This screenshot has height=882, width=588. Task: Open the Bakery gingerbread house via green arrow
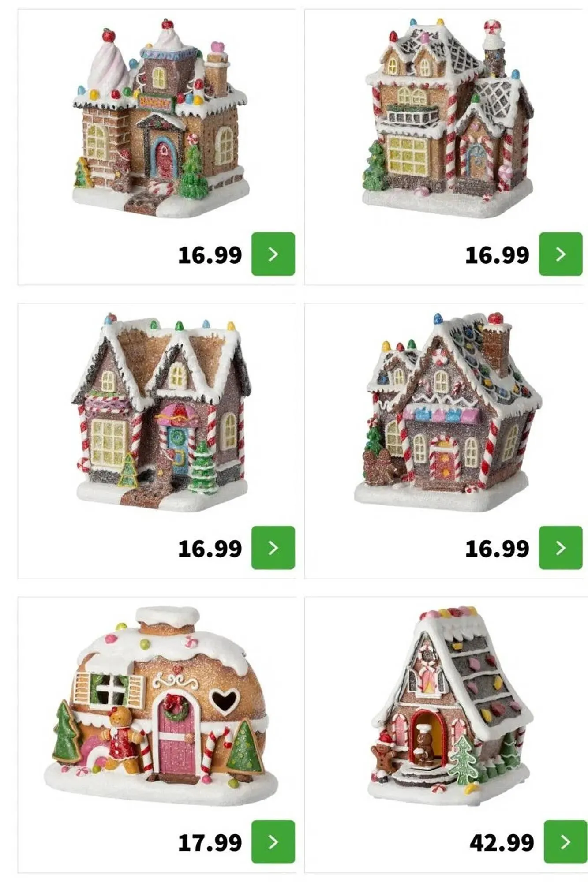pyautogui.click(x=273, y=254)
